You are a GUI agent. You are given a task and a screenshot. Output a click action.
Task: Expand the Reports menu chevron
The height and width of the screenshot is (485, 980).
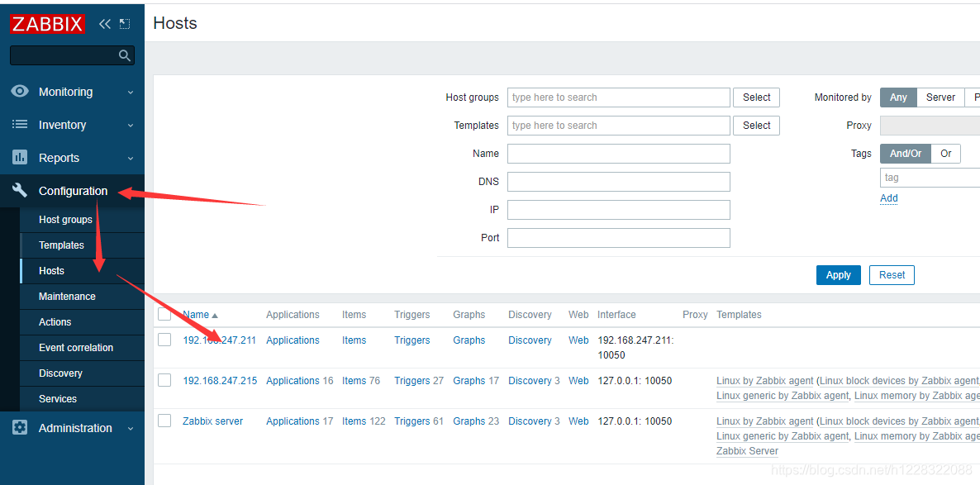coord(130,159)
